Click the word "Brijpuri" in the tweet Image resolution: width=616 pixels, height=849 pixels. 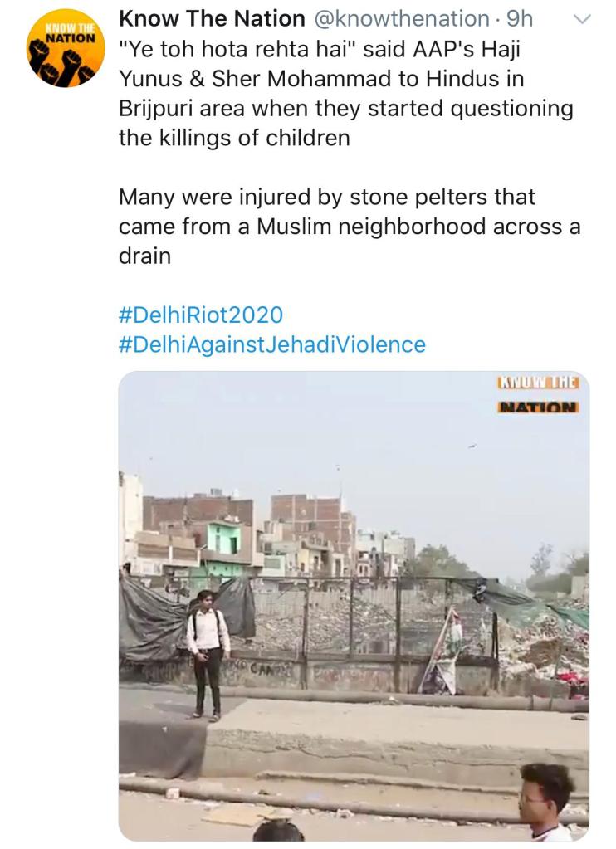[x=154, y=109]
